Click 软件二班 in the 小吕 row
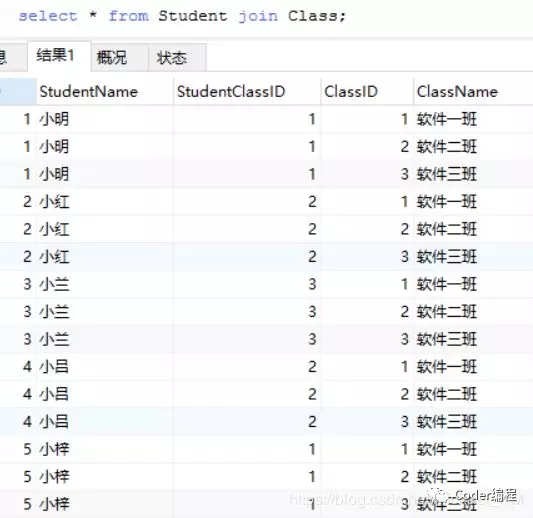533x518 pixels. click(447, 395)
